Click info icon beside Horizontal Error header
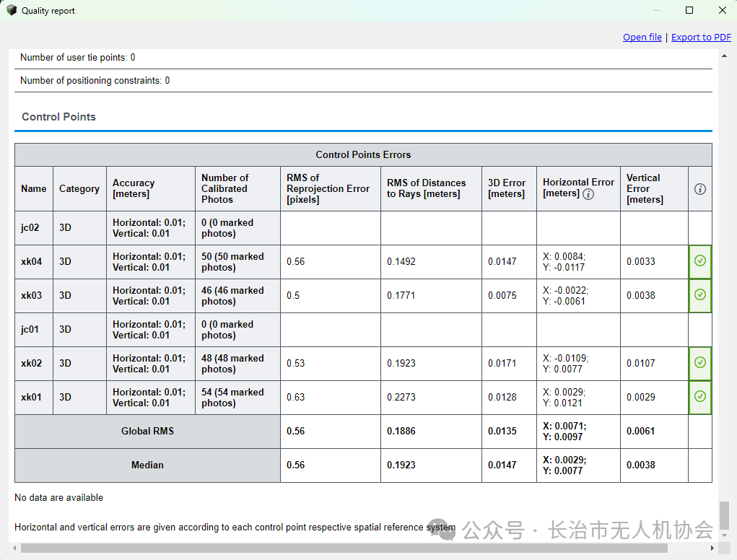This screenshot has width=737, height=560. point(588,194)
